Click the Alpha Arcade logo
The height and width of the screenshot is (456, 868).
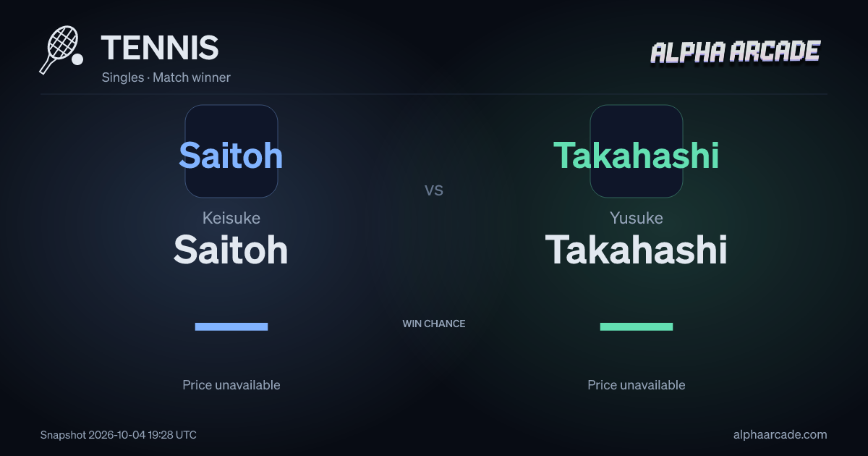point(736,53)
